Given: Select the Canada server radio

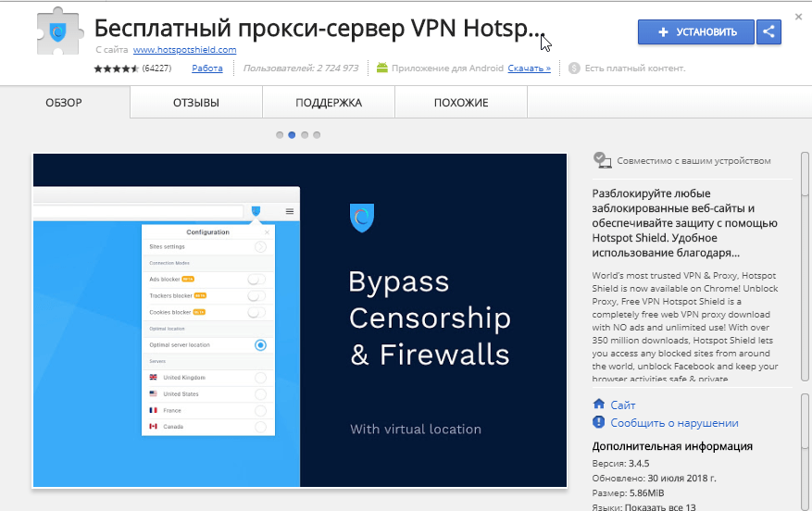Looking at the screenshot, I should point(260,427).
